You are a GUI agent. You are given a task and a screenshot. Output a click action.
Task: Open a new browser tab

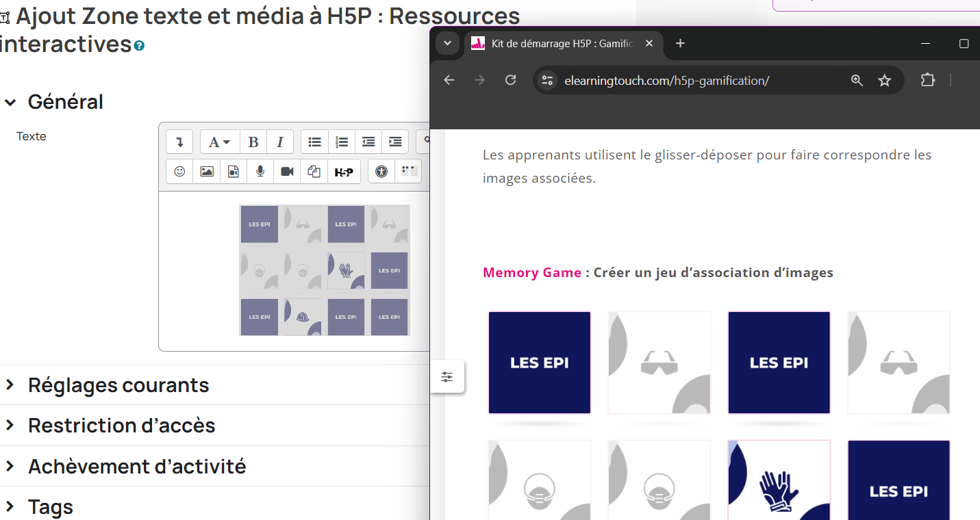pyautogui.click(x=680, y=44)
